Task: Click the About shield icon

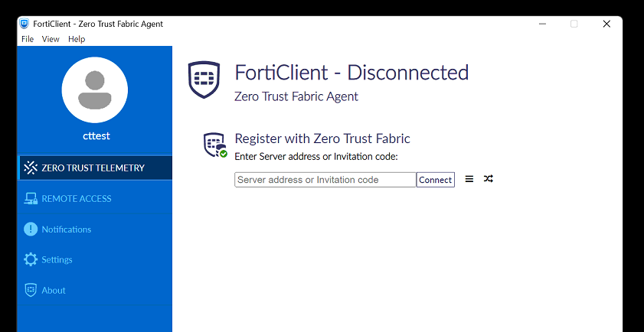Action: click(31, 290)
